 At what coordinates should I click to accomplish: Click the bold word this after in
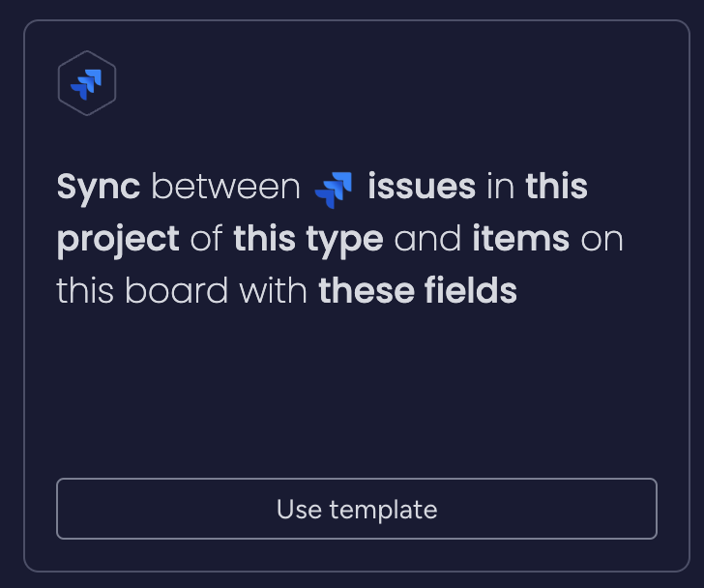pyautogui.click(x=556, y=187)
